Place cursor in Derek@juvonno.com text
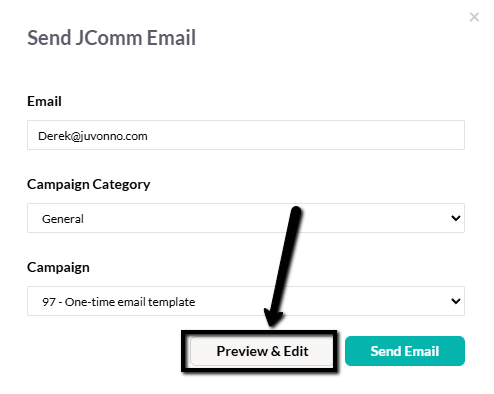 point(93,136)
